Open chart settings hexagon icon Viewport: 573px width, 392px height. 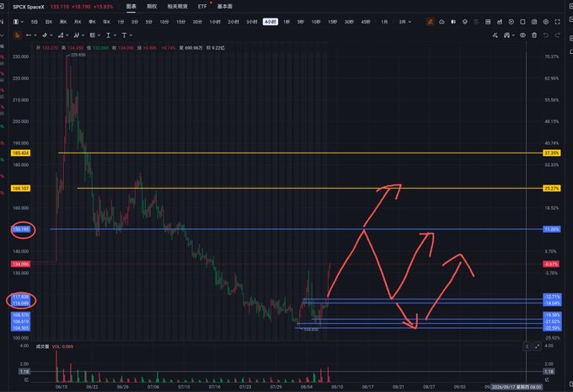[546, 22]
